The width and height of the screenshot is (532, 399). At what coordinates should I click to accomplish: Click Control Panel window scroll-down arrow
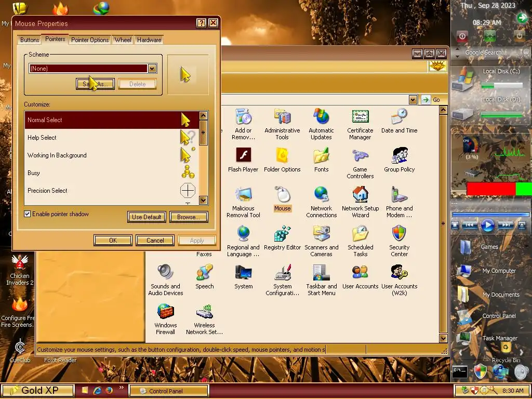(x=443, y=338)
